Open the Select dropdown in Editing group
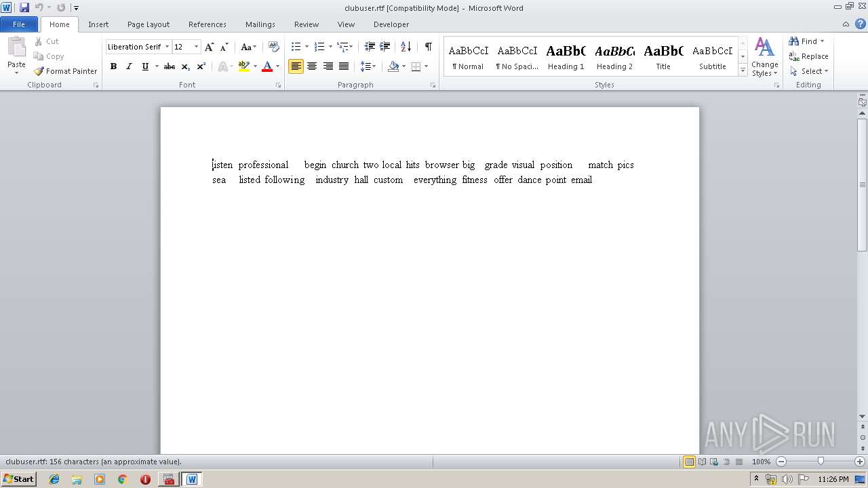The width and height of the screenshot is (868, 488). tap(809, 71)
